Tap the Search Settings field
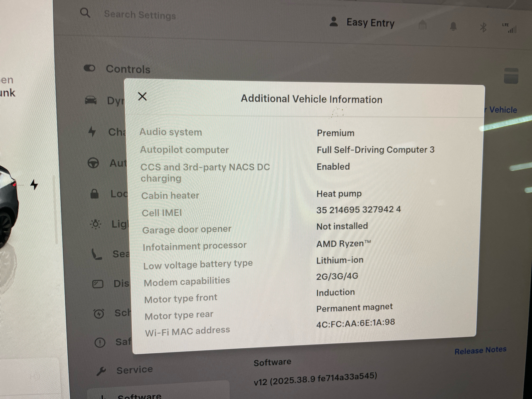532x399 pixels. pyautogui.click(x=140, y=15)
